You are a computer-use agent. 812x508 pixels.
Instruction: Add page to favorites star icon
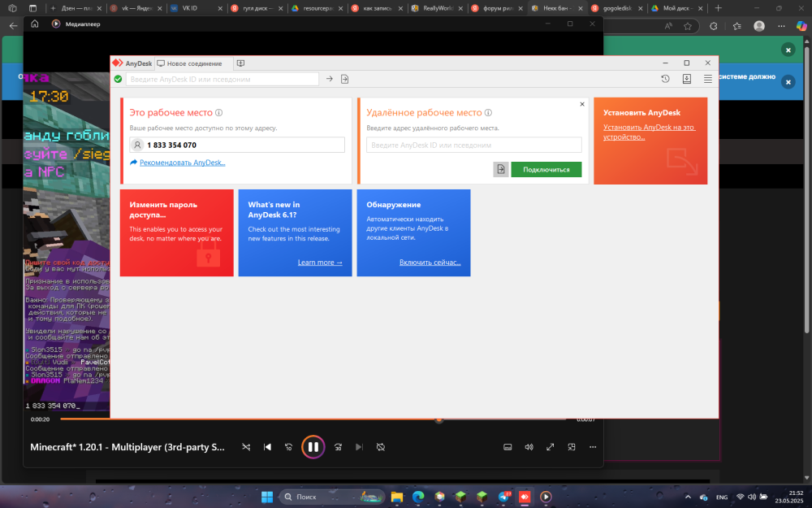click(688, 26)
